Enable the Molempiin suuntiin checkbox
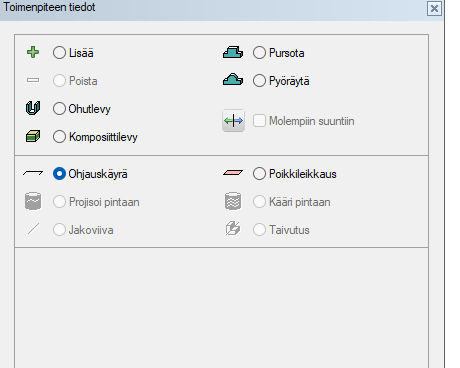Screen dimensions: 460x368 [x=259, y=121]
